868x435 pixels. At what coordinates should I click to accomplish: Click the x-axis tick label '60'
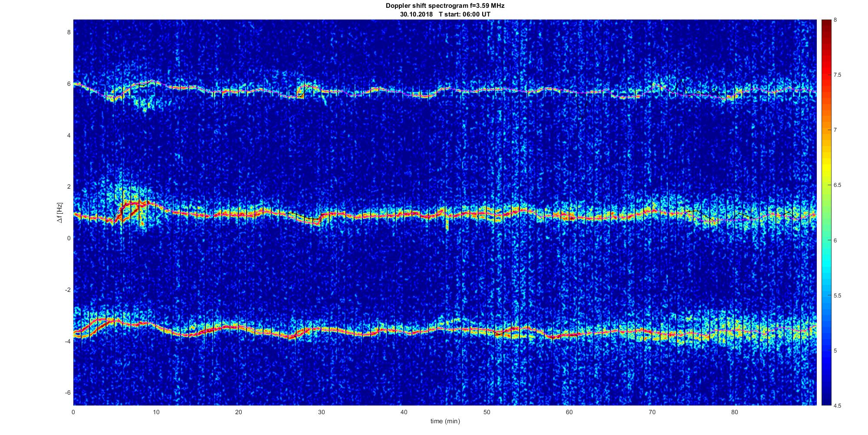point(569,412)
